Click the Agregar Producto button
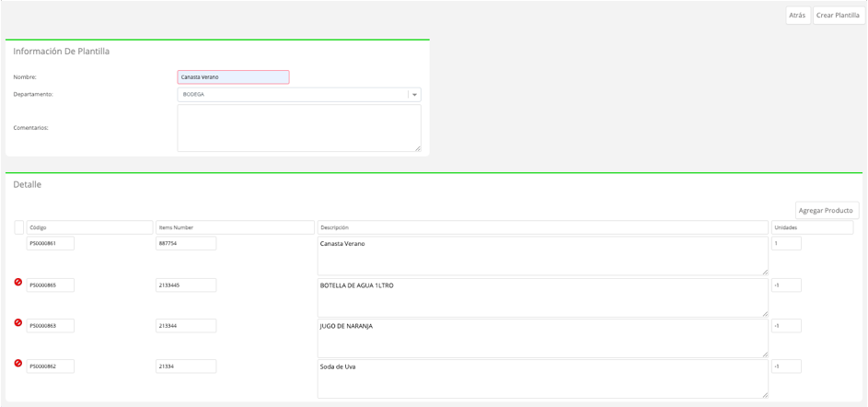Screen dimensions: 868x407 pyautogui.click(x=827, y=211)
